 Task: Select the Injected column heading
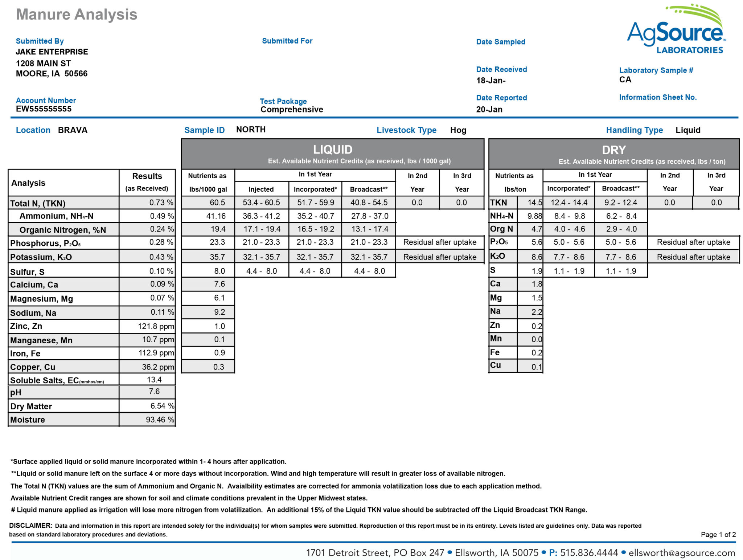point(261,189)
